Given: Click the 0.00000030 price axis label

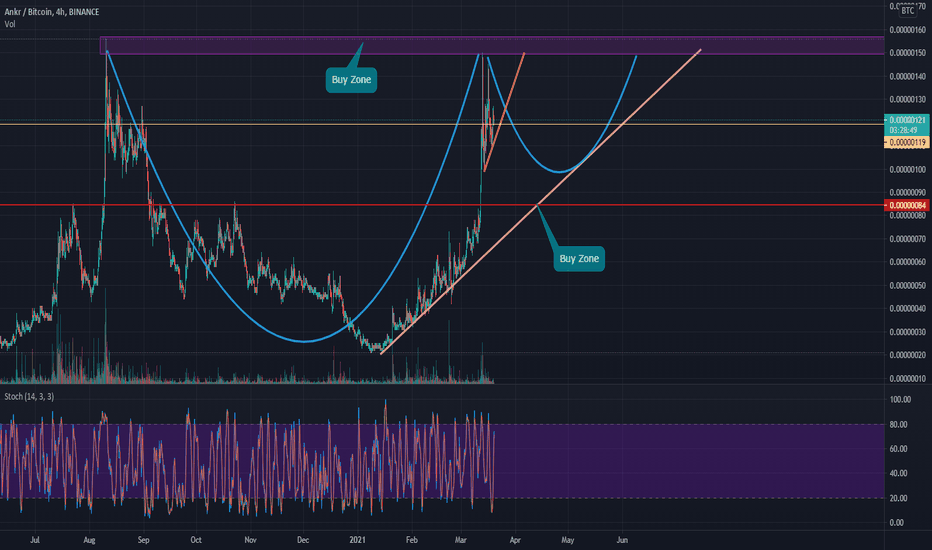Looking at the screenshot, I should (908, 332).
